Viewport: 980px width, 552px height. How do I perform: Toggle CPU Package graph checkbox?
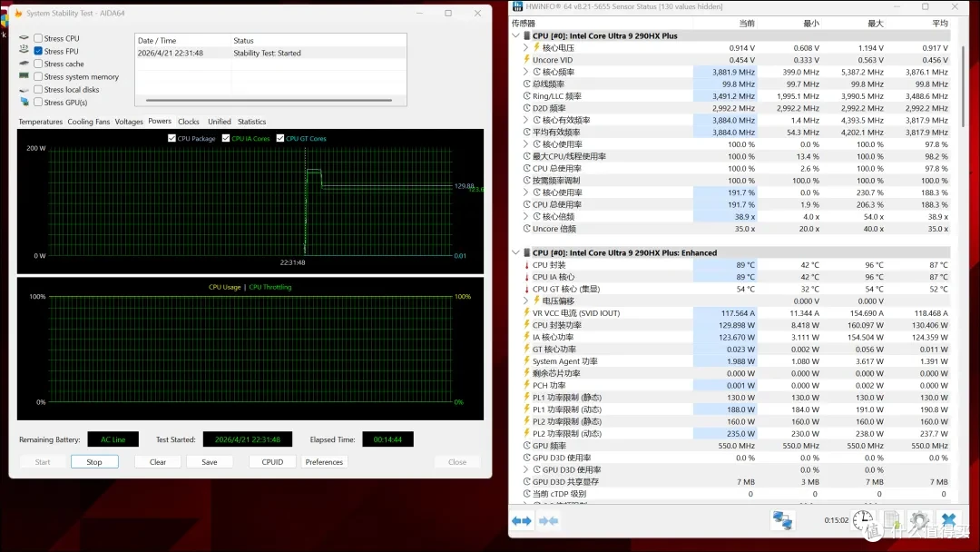pos(171,138)
